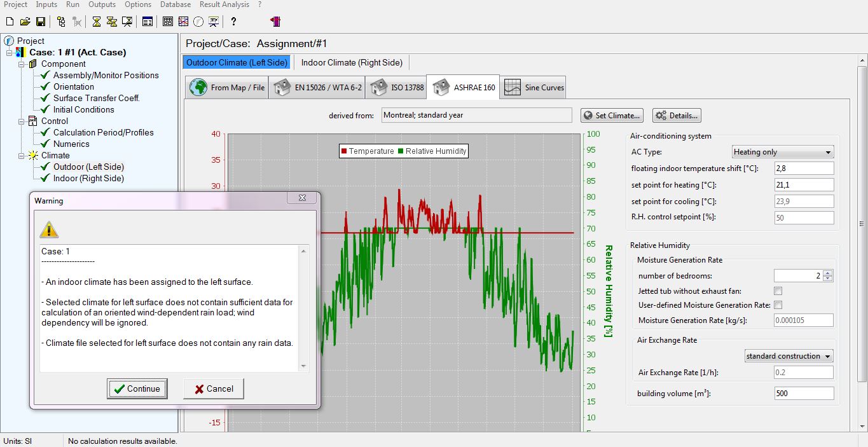The width and height of the screenshot is (868, 447).
Task: Click the result graphs chart icon
Action: point(183,22)
